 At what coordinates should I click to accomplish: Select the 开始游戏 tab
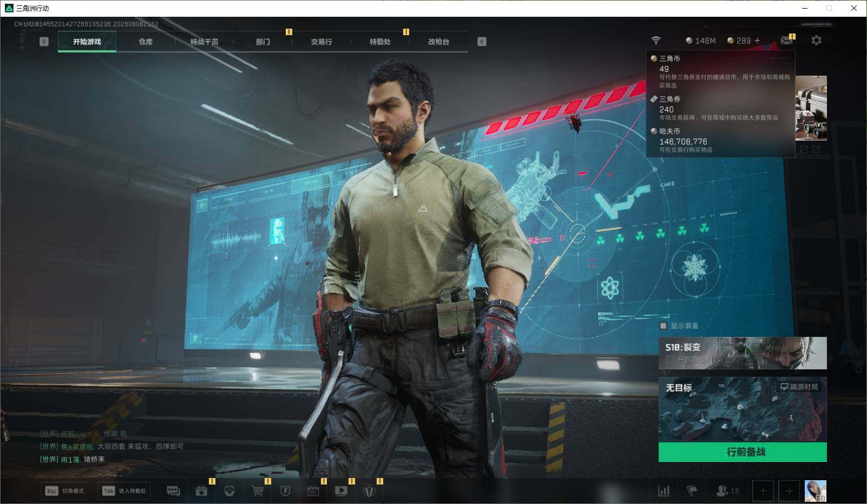87,42
